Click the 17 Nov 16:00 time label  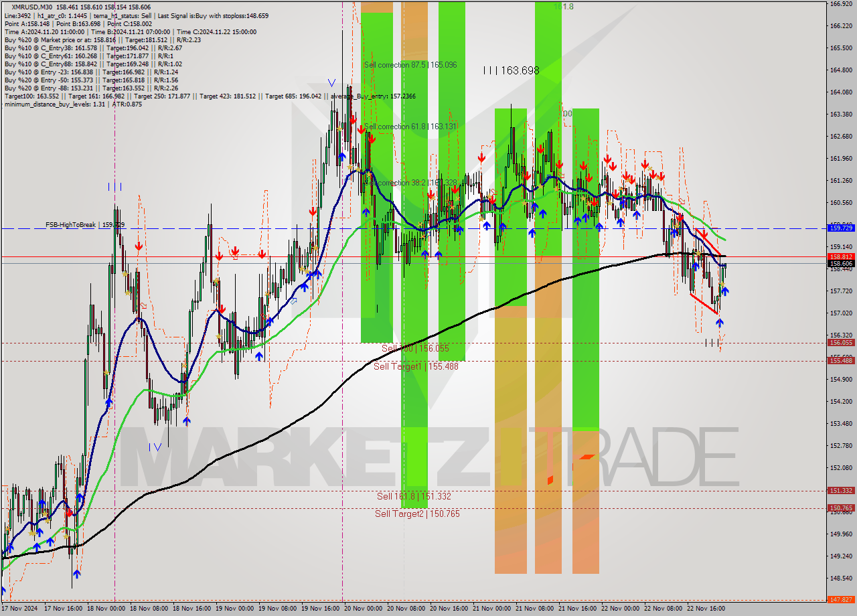[62, 609]
